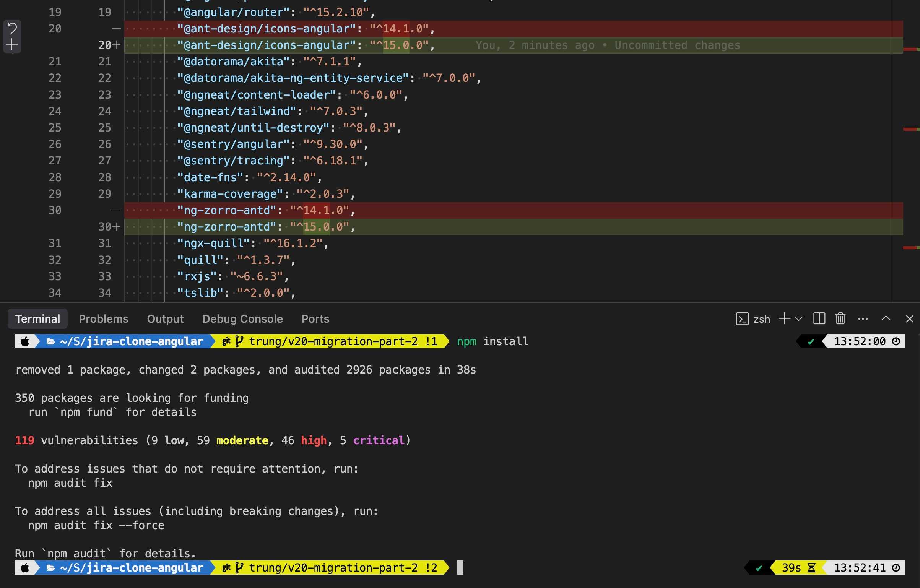Click the "@ngneat/tailwind" line
Screen dimensions: 920x588
point(273,111)
